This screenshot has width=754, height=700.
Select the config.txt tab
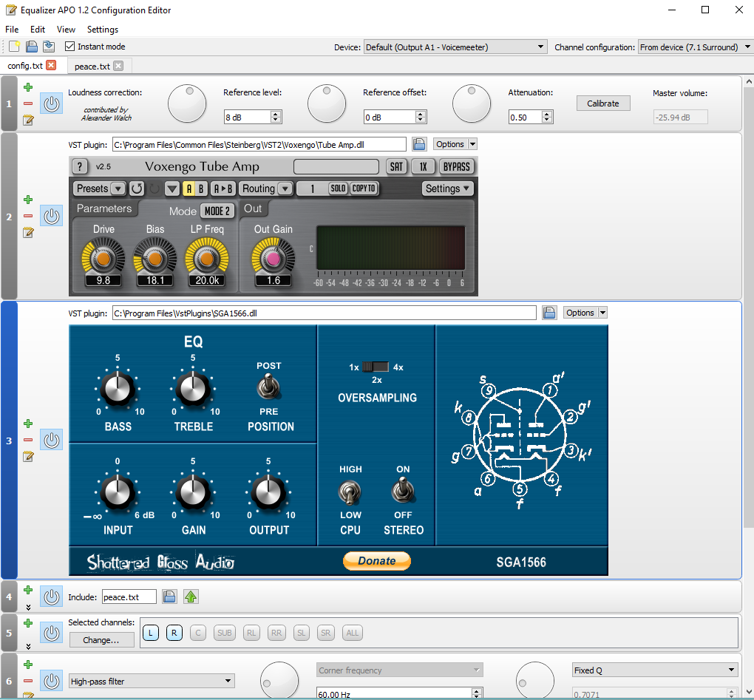tap(25, 65)
